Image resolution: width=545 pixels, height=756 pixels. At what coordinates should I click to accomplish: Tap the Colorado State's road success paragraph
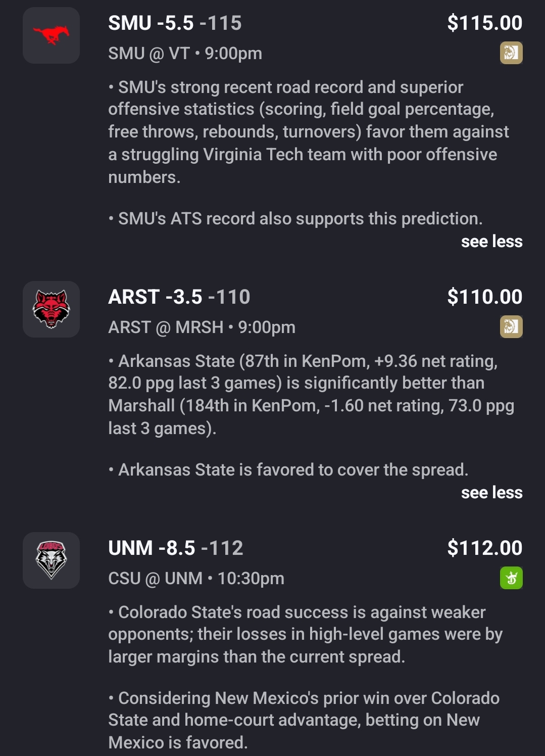pyautogui.click(x=305, y=634)
